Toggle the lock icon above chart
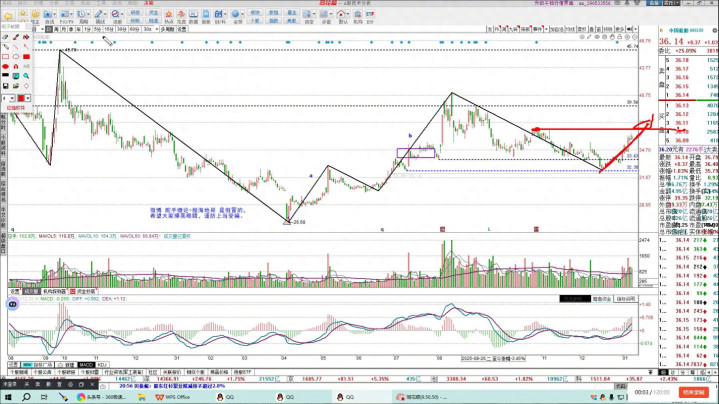 pyautogui.click(x=619, y=37)
